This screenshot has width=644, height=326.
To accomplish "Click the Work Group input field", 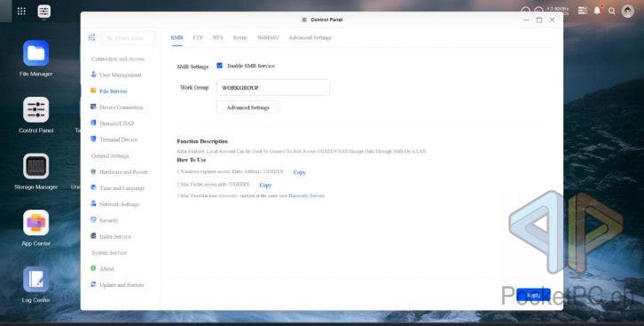I will [x=272, y=88].
